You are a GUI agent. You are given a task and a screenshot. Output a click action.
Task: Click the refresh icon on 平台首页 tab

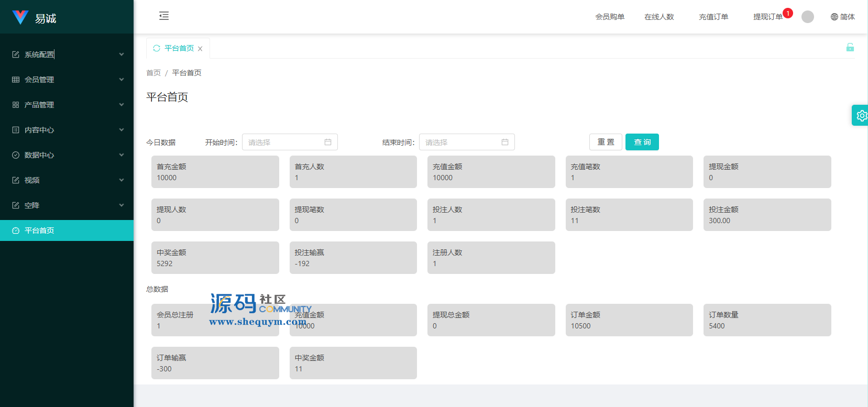(157, 48)
